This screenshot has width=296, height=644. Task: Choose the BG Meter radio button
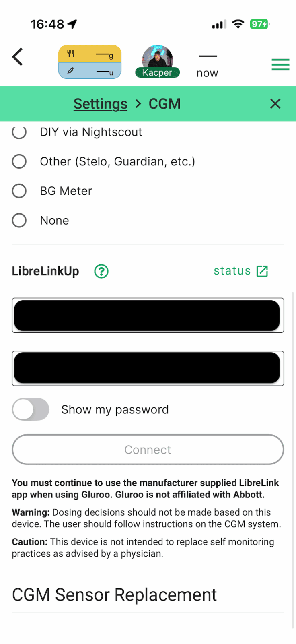click(19, 191)
